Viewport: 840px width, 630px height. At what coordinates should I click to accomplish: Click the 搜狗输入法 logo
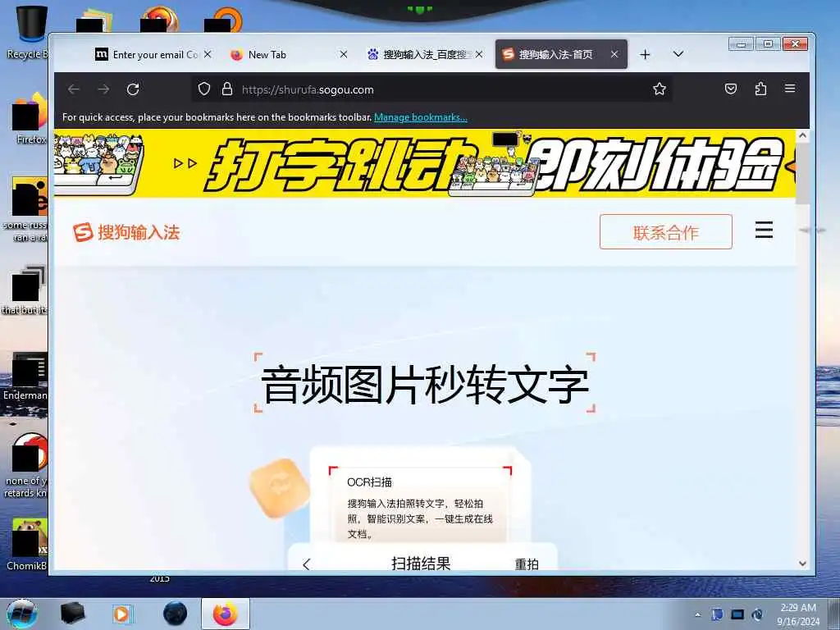pyautogui.click(x=126, y=232)
